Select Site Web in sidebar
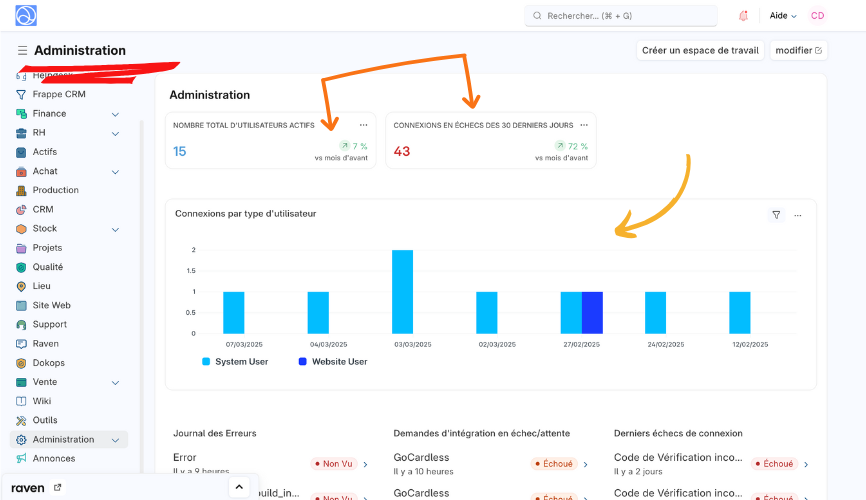This screenshot has width=866, height=500. pyautogui.click(x=51, y=306)
